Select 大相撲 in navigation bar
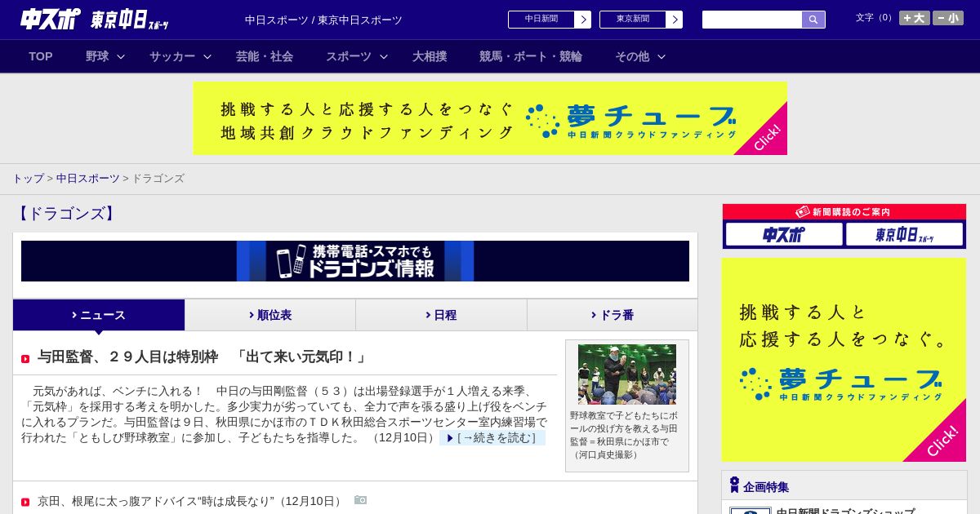This screenshot has height=514, width=980. tap(430, 56)
